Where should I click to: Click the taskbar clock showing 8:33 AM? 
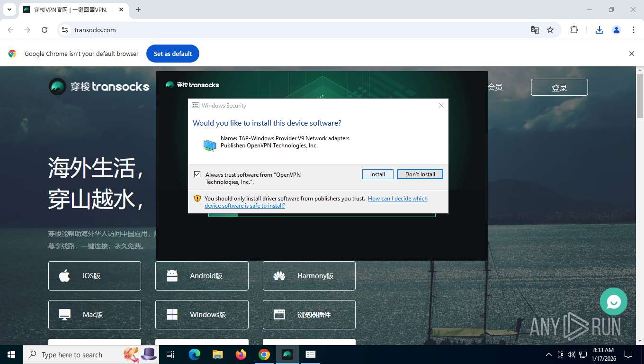pyautogui.click(x=603, y=355)
